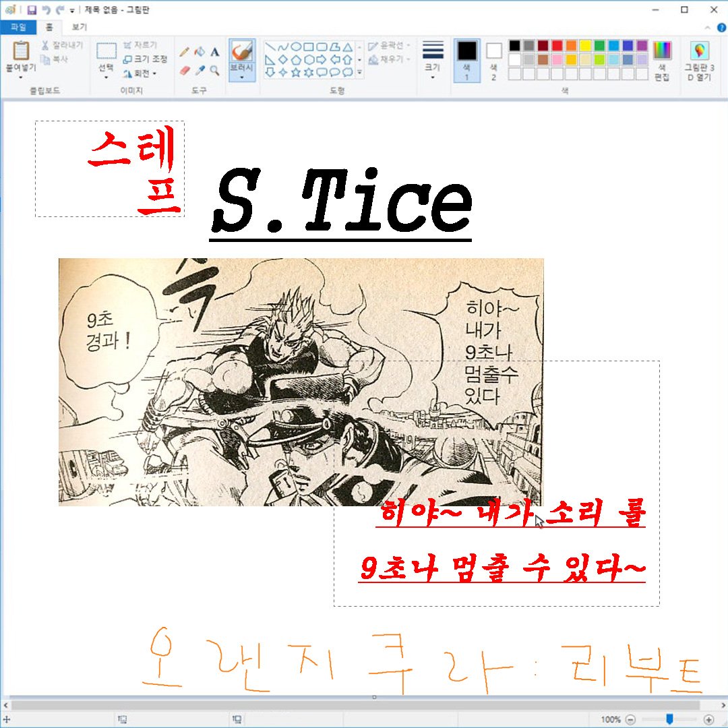This screenshot has width=728, height=728.
Task: Click 그림판 3D 열기 button
Action: click(x=700, y=61)
